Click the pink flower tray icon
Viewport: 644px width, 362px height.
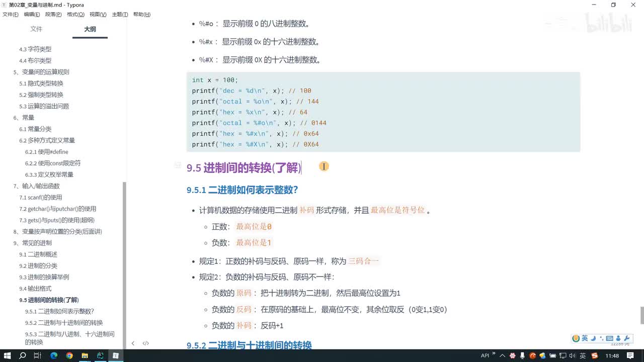(x=513, y=356)
